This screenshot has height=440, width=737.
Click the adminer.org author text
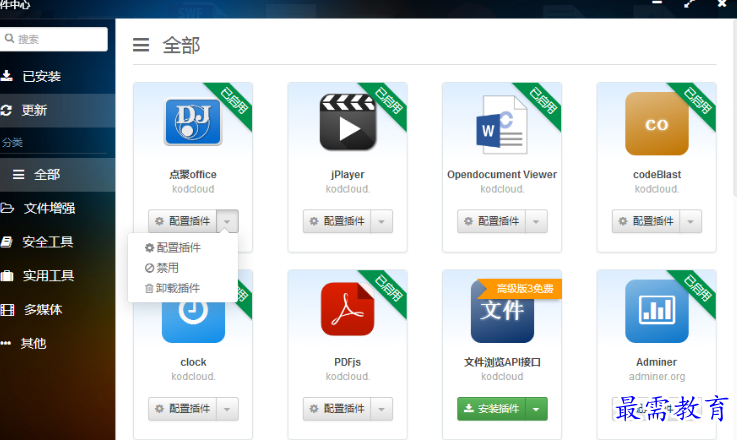point(657,377)
